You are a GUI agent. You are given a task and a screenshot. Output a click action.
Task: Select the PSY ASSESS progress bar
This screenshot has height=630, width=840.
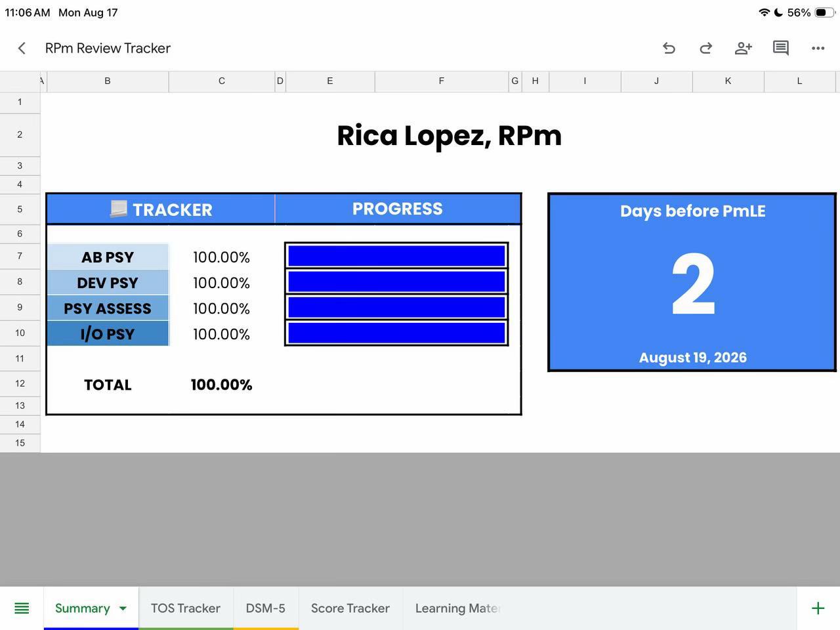pyautogui.click(x=396, y=307)
